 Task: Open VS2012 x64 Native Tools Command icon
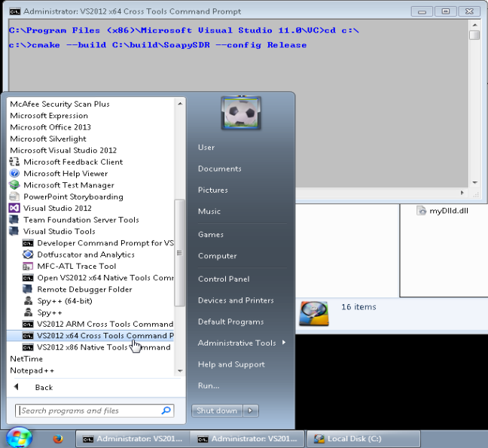[28, 278]
